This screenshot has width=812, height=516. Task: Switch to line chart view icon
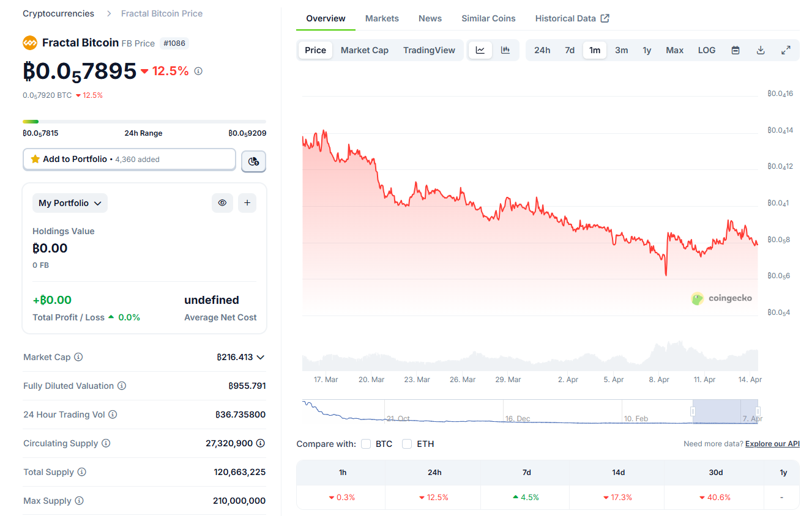pyautogui.click(x=480, y=50)
